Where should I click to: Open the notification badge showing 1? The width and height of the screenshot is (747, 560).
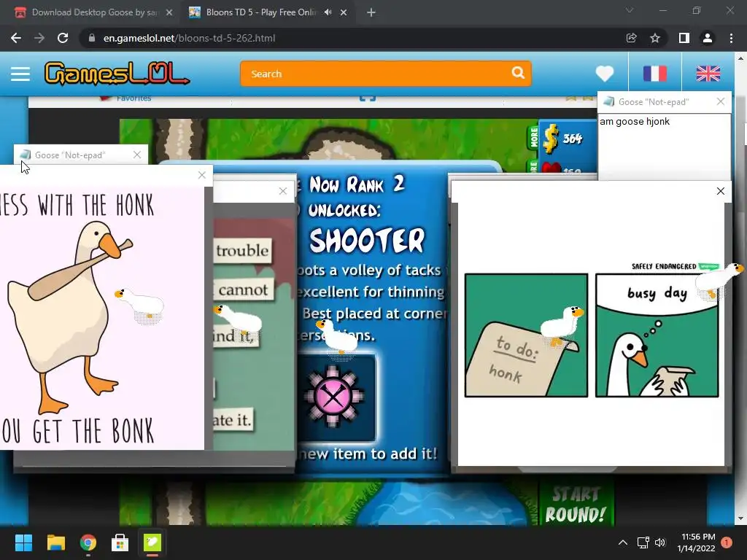tap(727, 542)
